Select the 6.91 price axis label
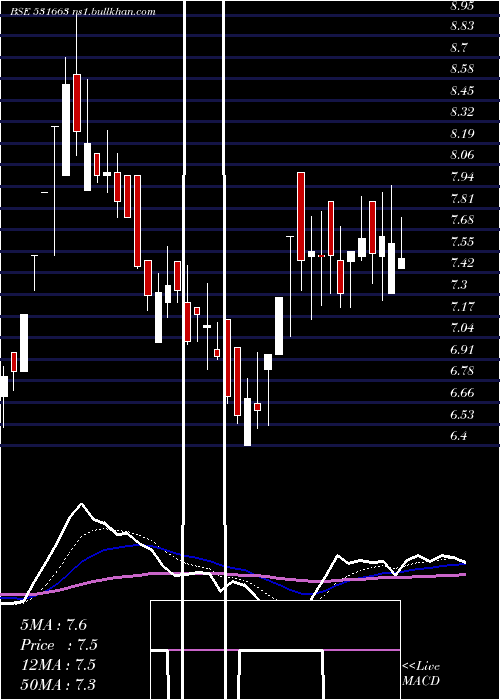This screenshot has width=500, height=700. click(x=462, y=349)
